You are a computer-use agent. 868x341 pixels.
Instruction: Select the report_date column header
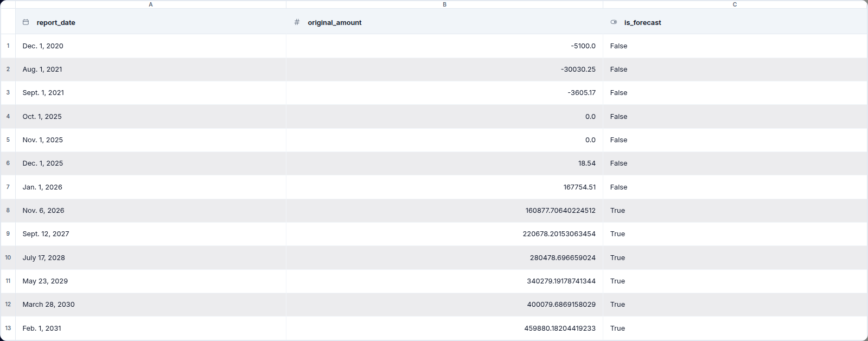point(151,22)
